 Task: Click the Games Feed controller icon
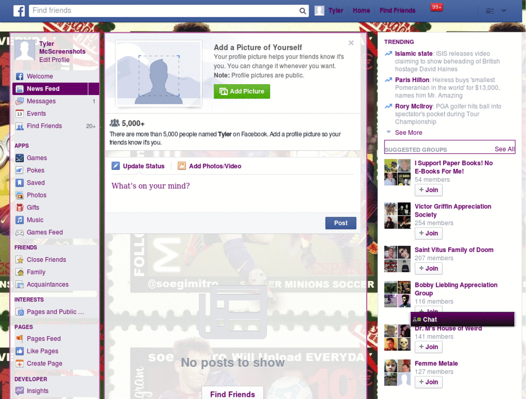pyautogui.click(x=20, y=232)
